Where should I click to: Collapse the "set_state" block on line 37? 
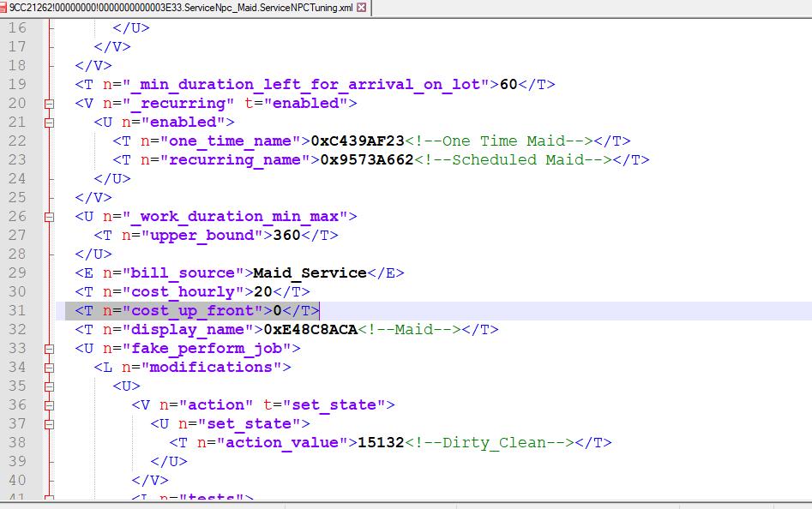coord(49,424)
